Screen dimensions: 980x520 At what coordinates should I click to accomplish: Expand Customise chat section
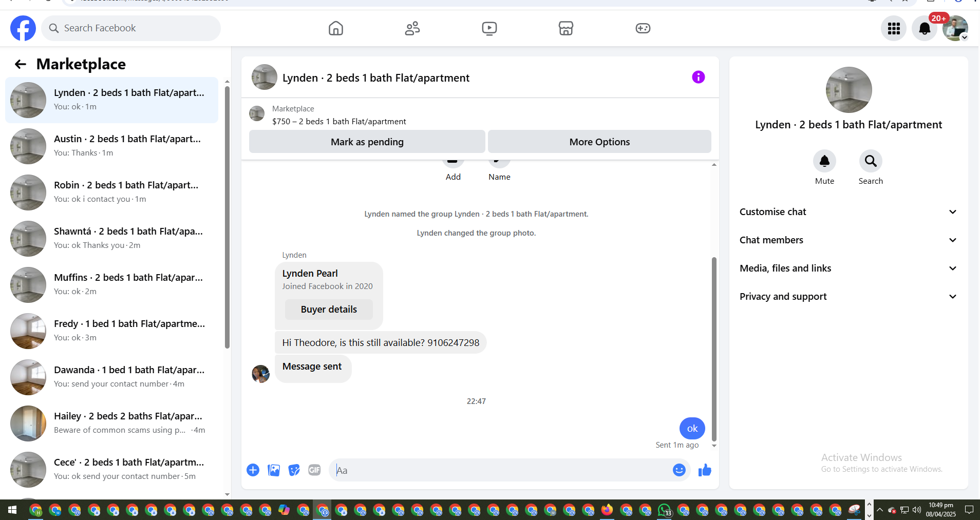coord(849,212)
